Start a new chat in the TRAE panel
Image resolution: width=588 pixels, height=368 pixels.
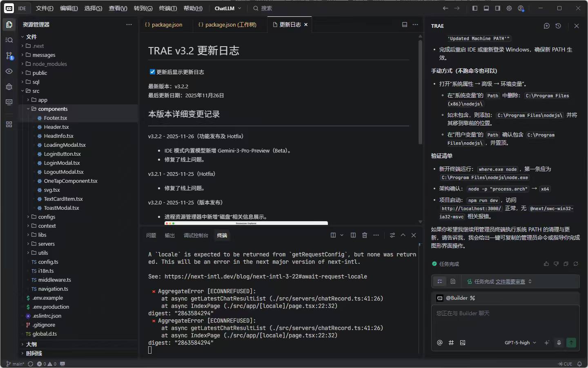click(547, 26)
